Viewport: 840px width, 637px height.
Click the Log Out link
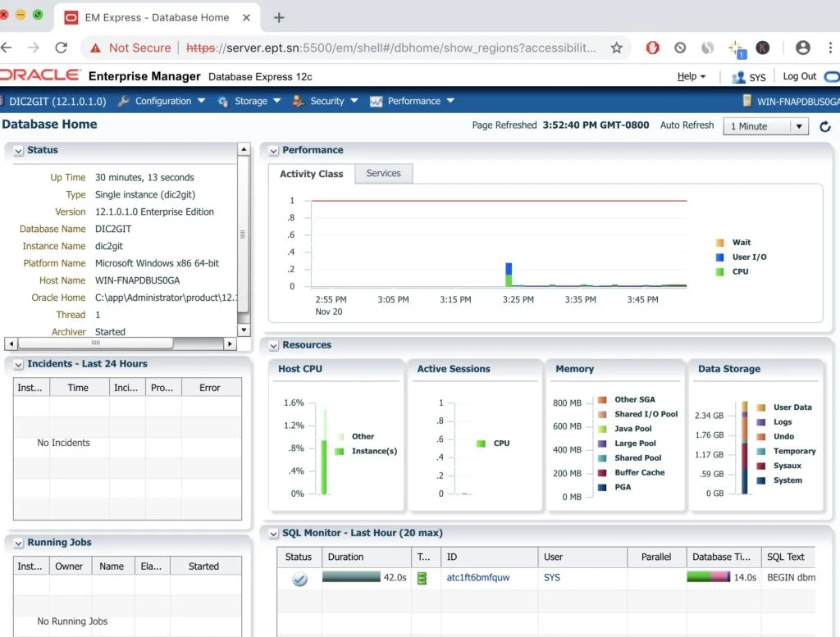point(799,76)
